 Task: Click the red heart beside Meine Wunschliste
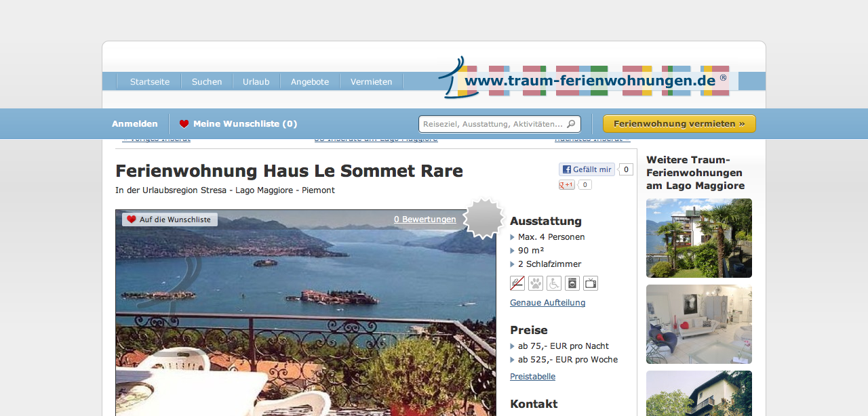point(184,124)
